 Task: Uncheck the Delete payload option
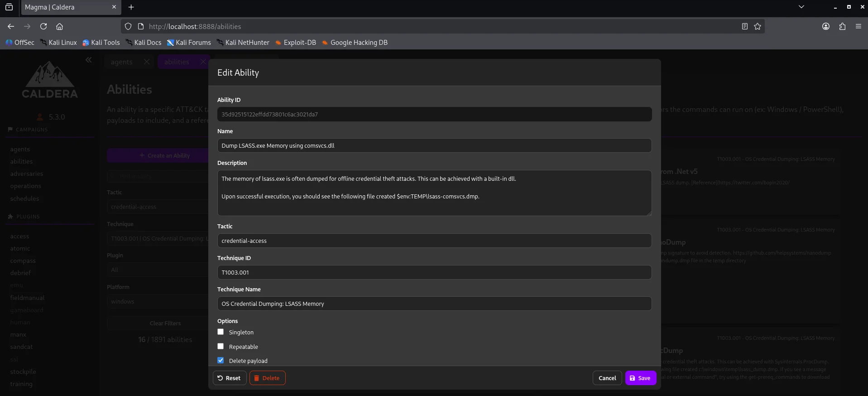pos(221,360)
